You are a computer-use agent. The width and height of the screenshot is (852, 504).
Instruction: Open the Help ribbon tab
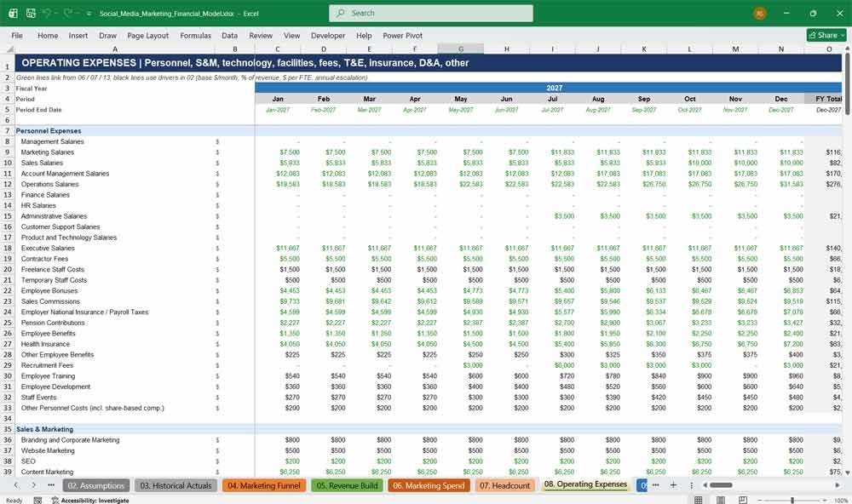coord(364,35)
